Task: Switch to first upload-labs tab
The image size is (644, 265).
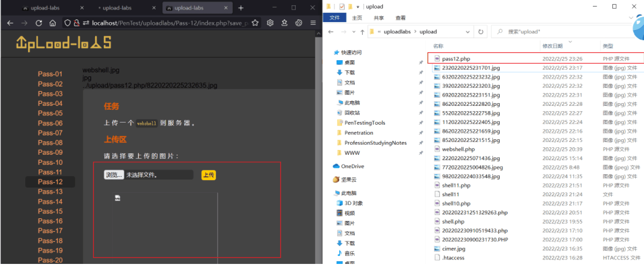Action: (x=52, y=8)
